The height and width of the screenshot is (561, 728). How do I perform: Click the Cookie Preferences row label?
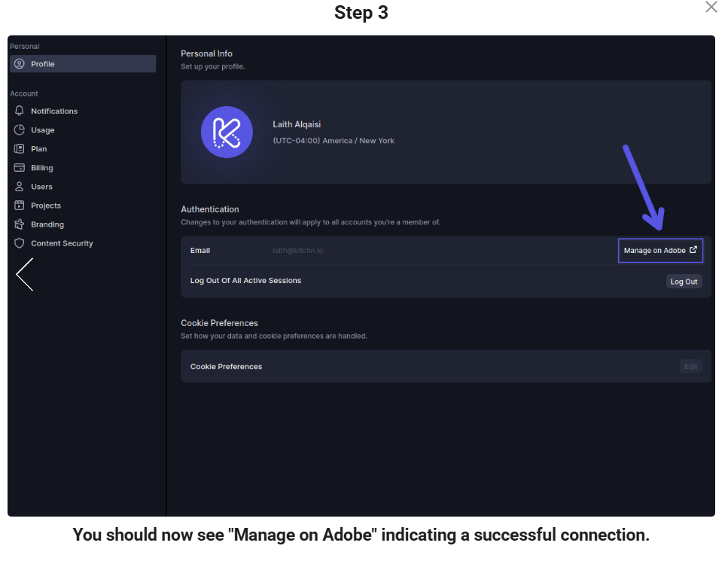click(x=226, y=367)
